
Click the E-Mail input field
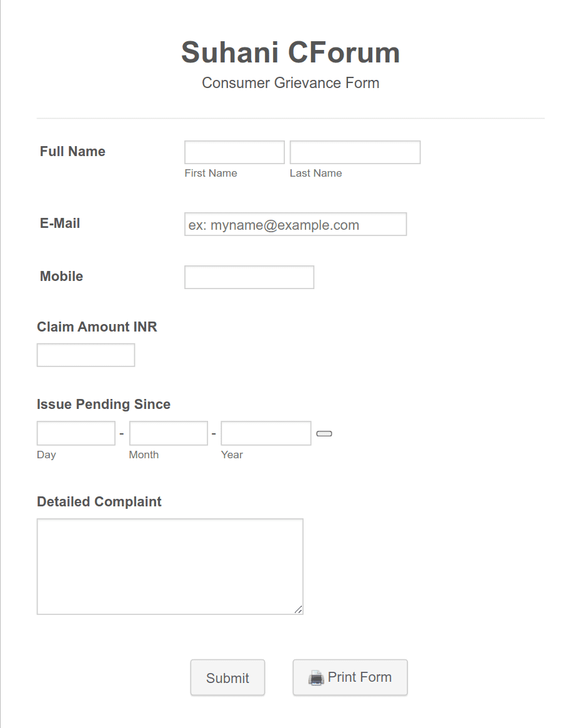click(295, 224)
